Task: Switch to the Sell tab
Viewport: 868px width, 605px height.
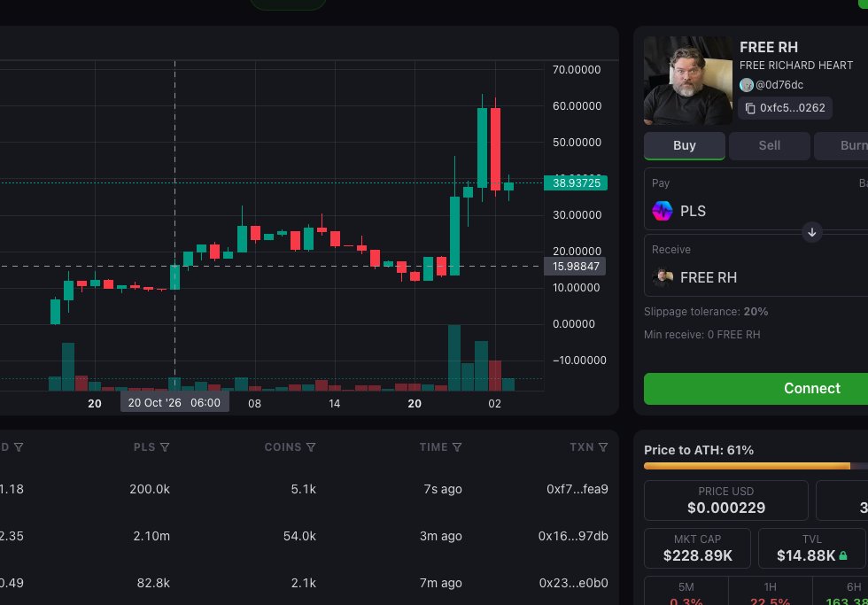Action: (770, 145)
